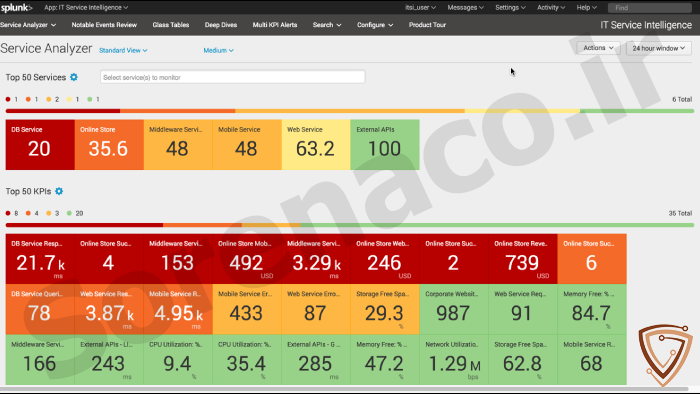Click the green KPI legend showing 20
700x394 pixels.
click(75, 213)
